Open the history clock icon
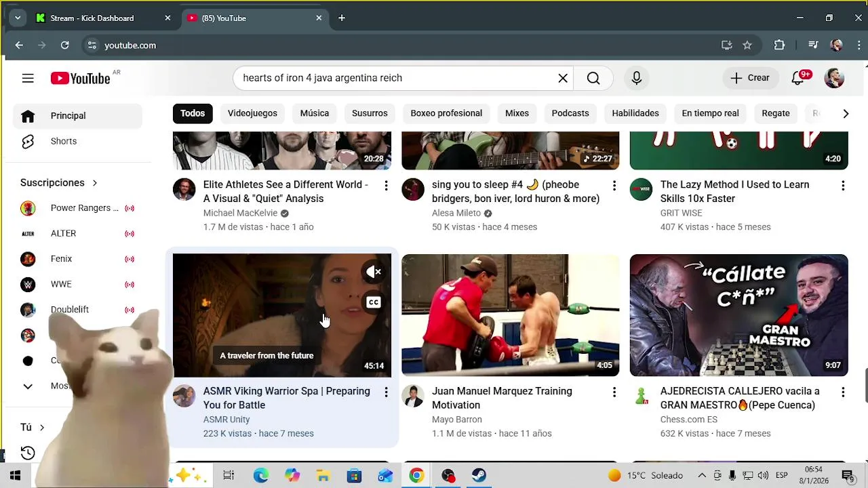The width and height of the screenshot is (868, 488). (x=28, y=453)
